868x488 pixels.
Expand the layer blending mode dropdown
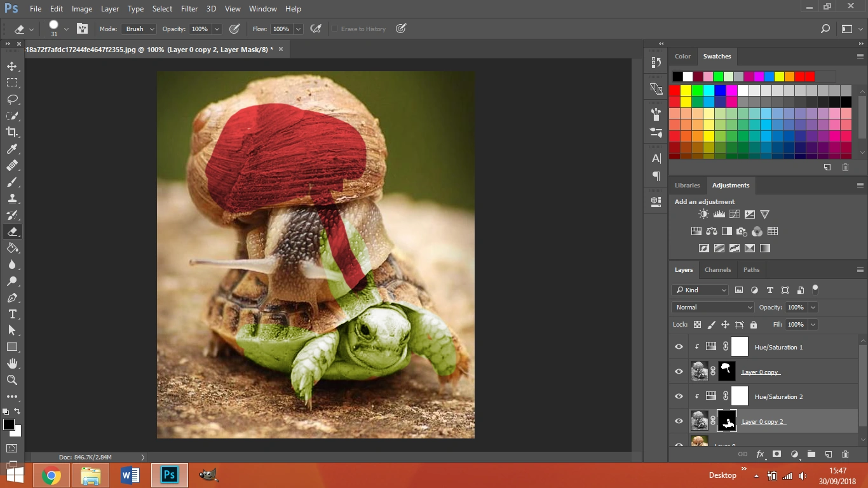pyautogui.click(x=712, y=307)
